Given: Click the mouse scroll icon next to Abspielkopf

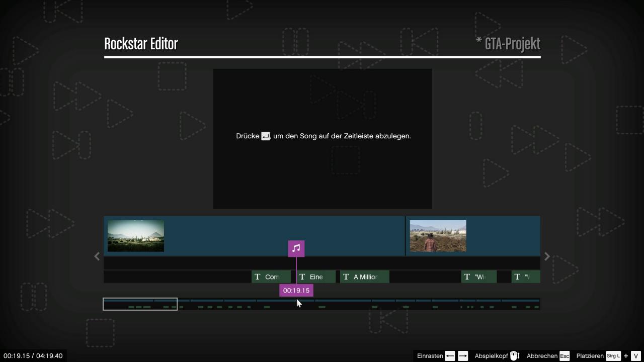Looking at the screenshot, I should (514, 356).
